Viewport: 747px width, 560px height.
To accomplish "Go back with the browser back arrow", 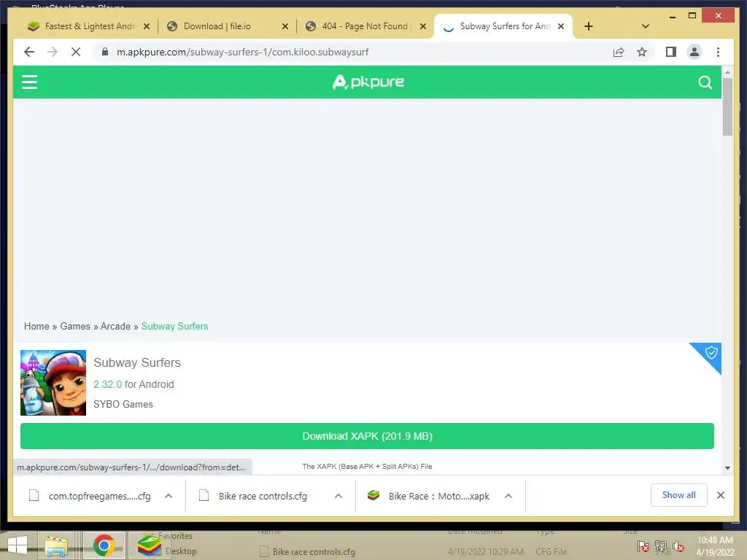I will point(29,52).
